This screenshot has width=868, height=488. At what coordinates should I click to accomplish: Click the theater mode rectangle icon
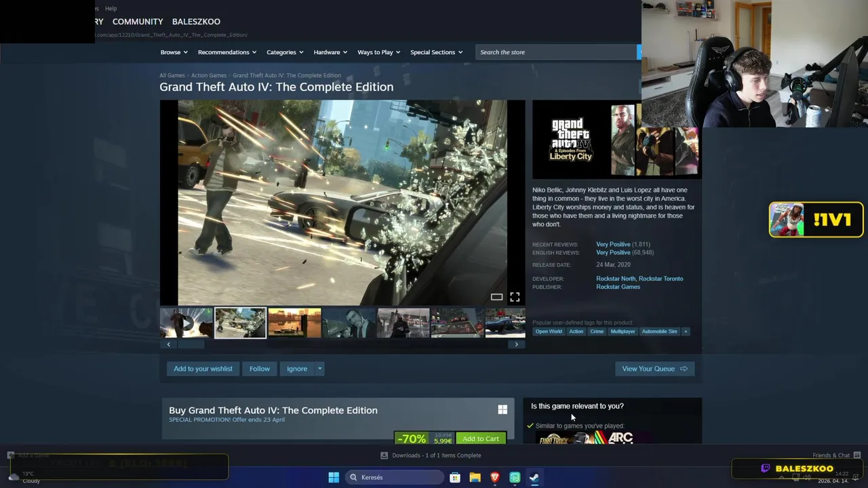coord(496,297)
